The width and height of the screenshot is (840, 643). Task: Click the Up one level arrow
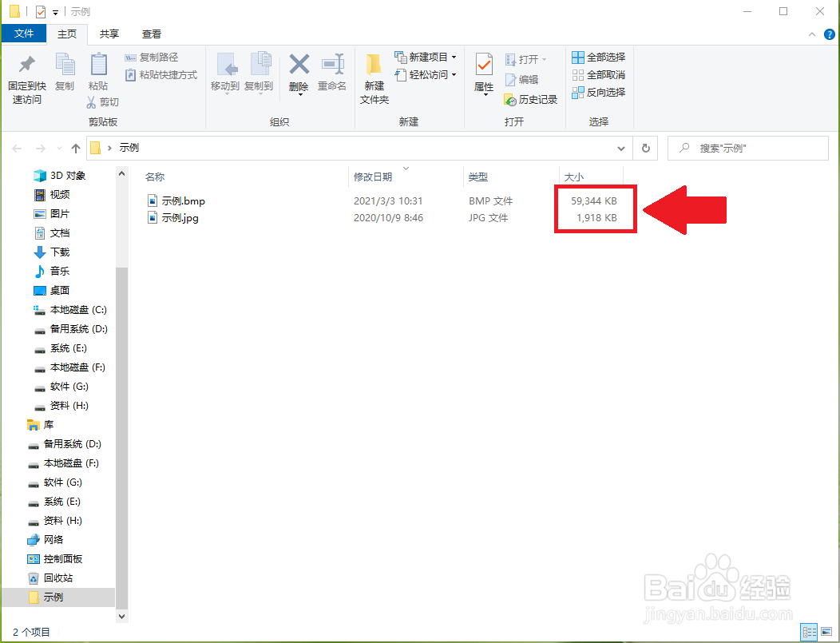tap(76, 149)
